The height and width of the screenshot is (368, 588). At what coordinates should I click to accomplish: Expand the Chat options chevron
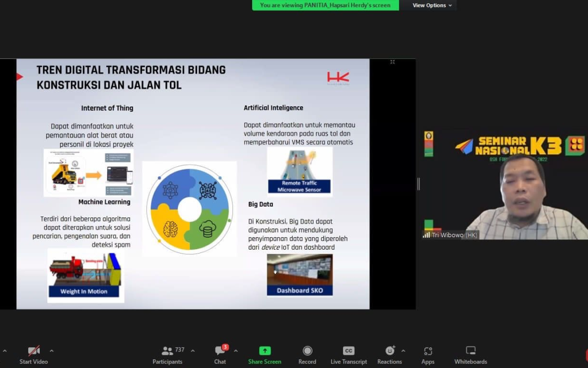236,351
